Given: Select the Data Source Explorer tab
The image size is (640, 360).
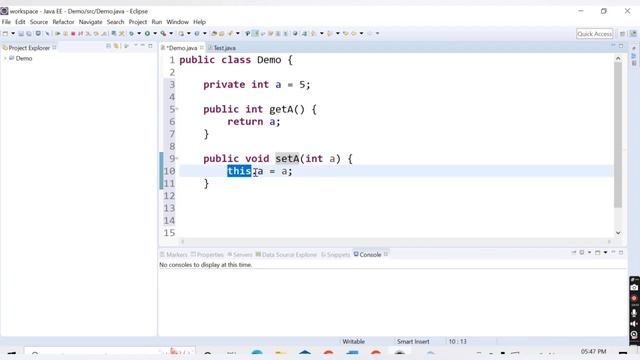Looking at the screenshot, I should pos(286,255).
